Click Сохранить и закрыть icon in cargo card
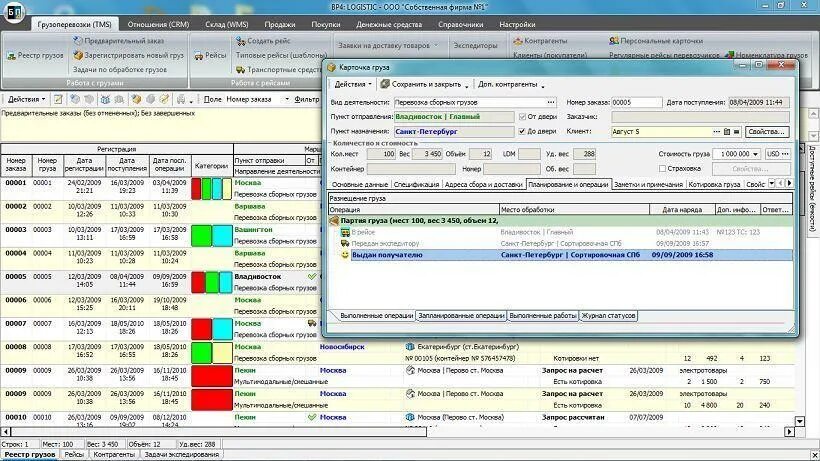The height and width of the screenshot is (461, 820). pyautogui.click(x=385, y=84)
